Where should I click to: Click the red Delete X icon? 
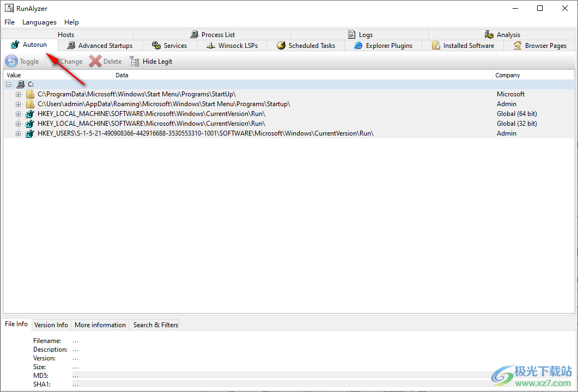(x=95, y=62)
